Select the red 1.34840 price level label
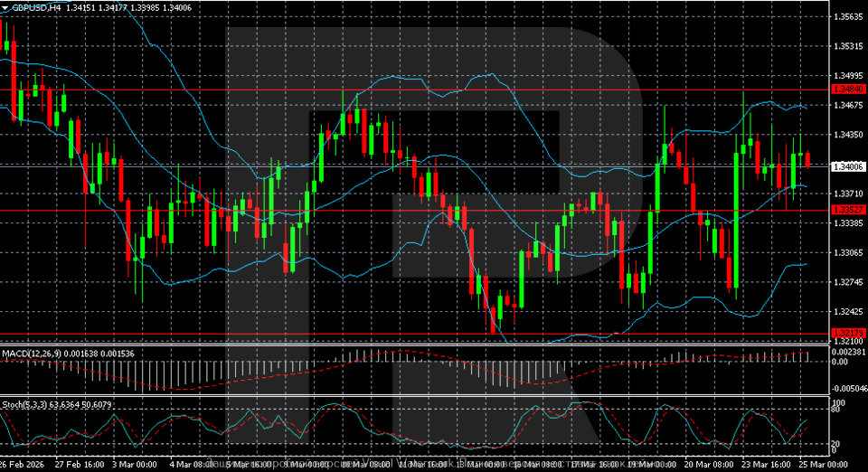This screenshot has height=472, width=868. [847, 90]
